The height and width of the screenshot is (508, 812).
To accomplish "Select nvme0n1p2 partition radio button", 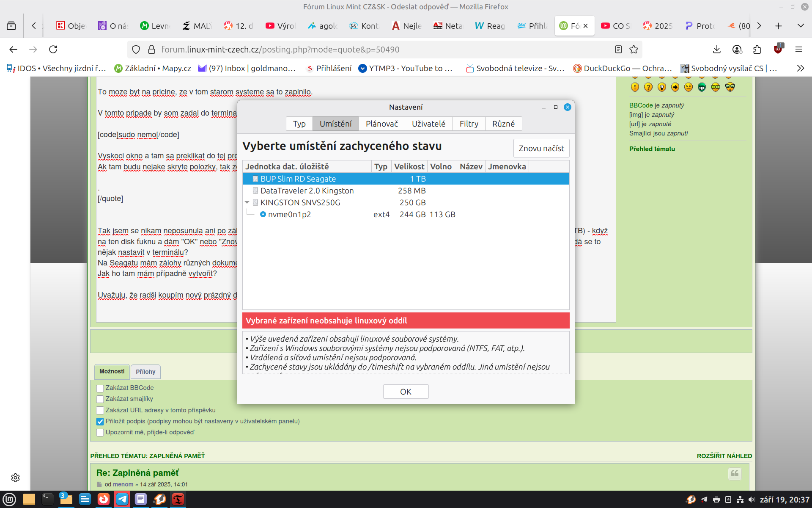I will [x=263, y=214].
